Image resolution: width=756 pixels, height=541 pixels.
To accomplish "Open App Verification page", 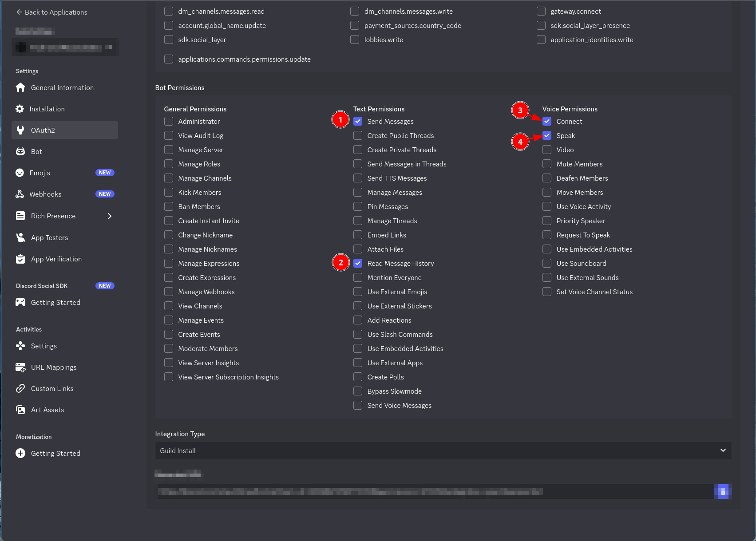I will pyautogui.click(x=65, y=259).
